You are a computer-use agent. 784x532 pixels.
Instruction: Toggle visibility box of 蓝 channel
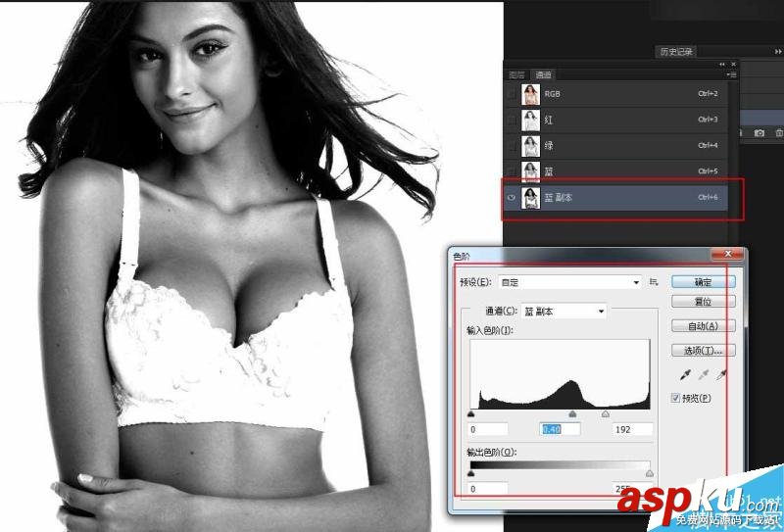(x=511, y=171)
